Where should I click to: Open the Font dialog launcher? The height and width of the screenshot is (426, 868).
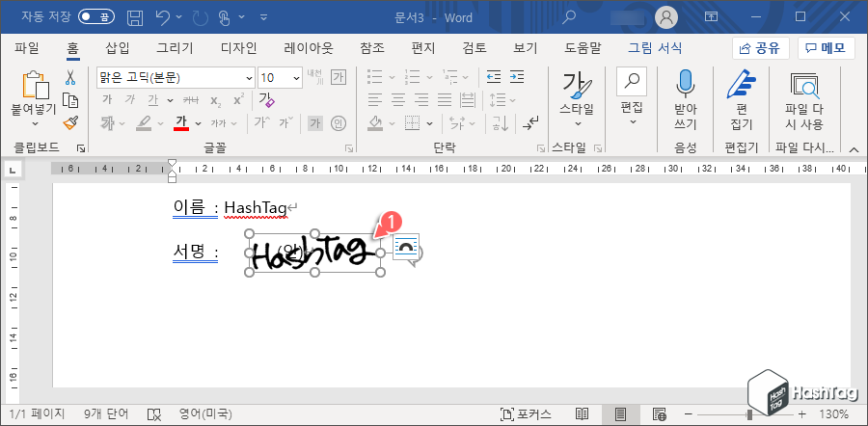click(x=349, y=148)
